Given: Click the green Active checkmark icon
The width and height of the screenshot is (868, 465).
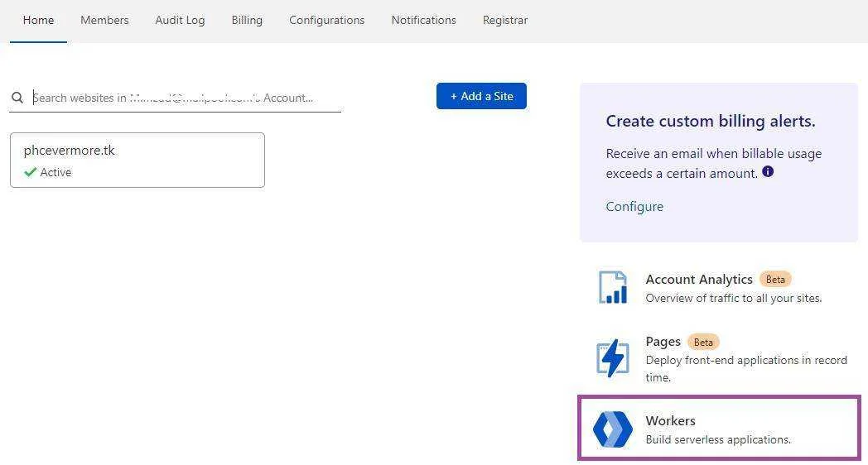Looking at the screenshot, I should click(x=31, y=172).
